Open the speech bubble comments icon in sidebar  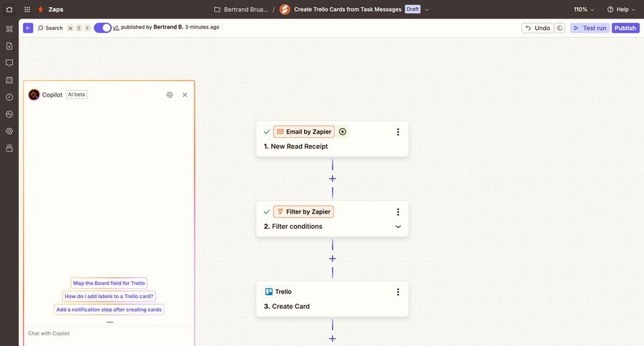pos(9,63)
